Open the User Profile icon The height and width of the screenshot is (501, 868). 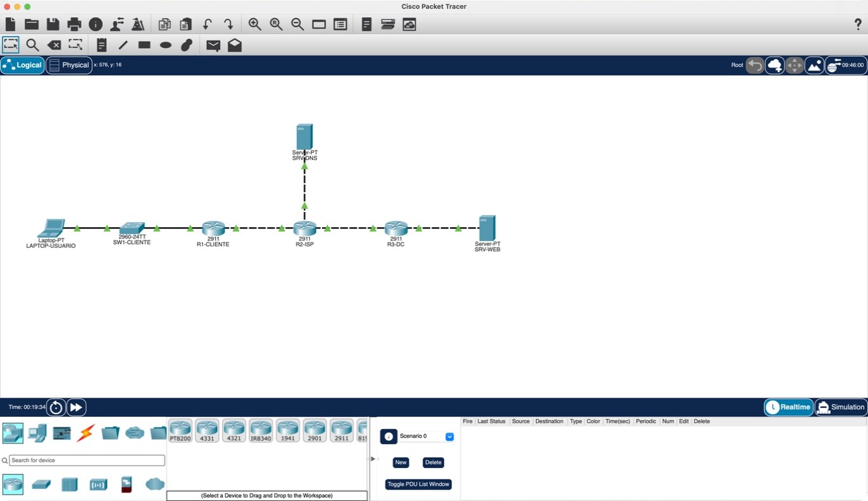coord(117,25)
